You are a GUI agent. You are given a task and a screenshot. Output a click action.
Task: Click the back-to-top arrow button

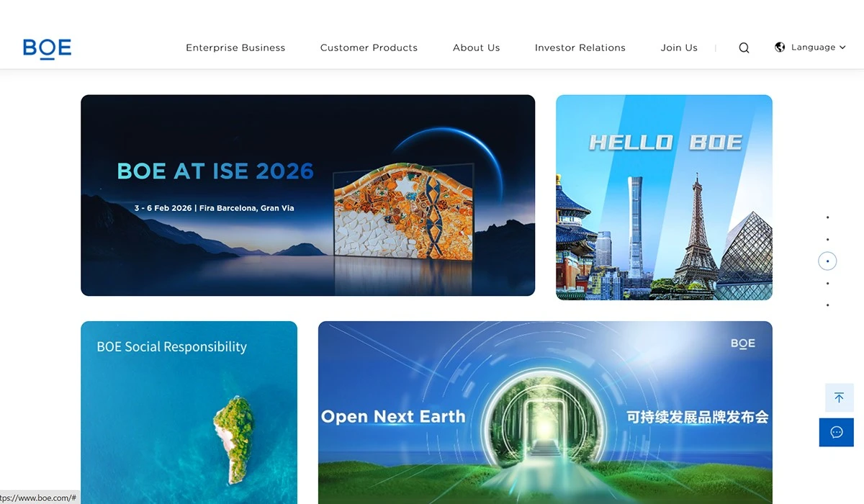(x=839, y=397)
